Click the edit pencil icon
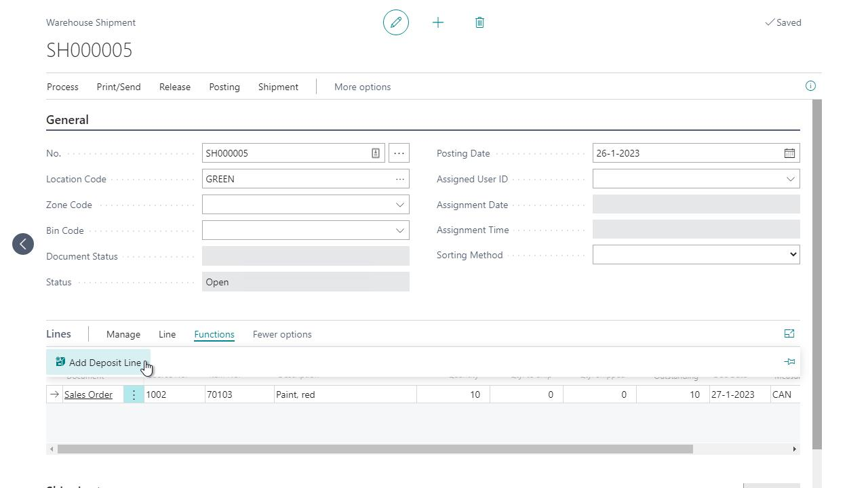868x488 pixels. click(396, 22)
